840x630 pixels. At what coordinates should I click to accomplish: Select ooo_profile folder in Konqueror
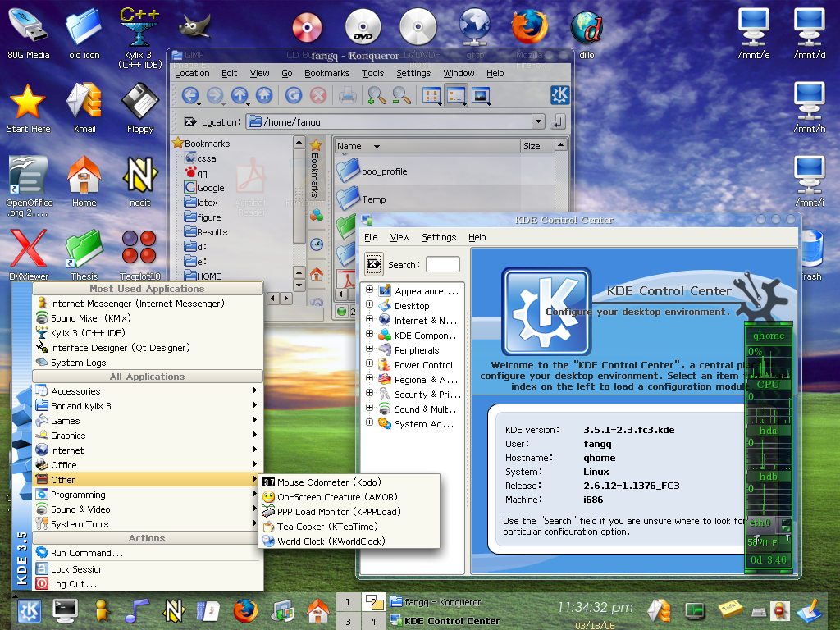click(372, 171)
